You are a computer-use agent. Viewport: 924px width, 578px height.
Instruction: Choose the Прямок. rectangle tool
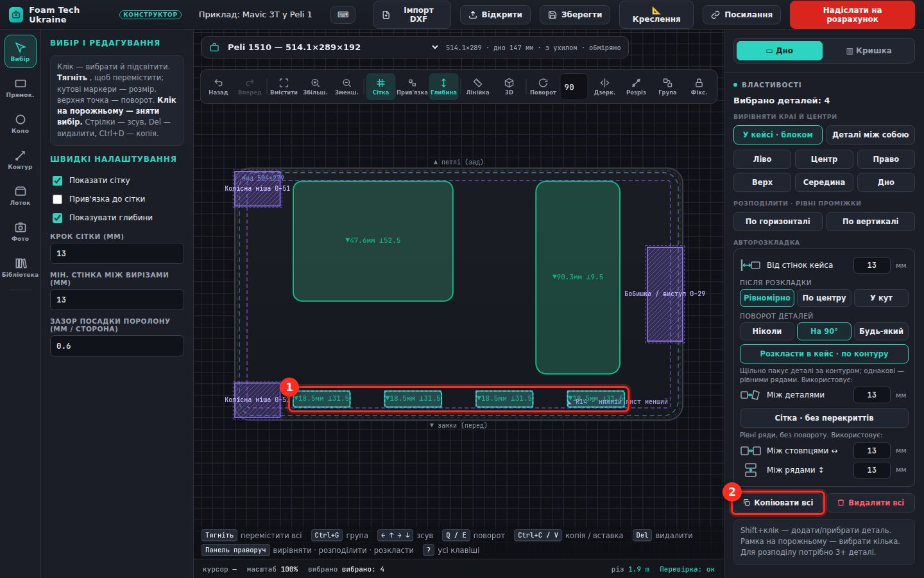20,88
